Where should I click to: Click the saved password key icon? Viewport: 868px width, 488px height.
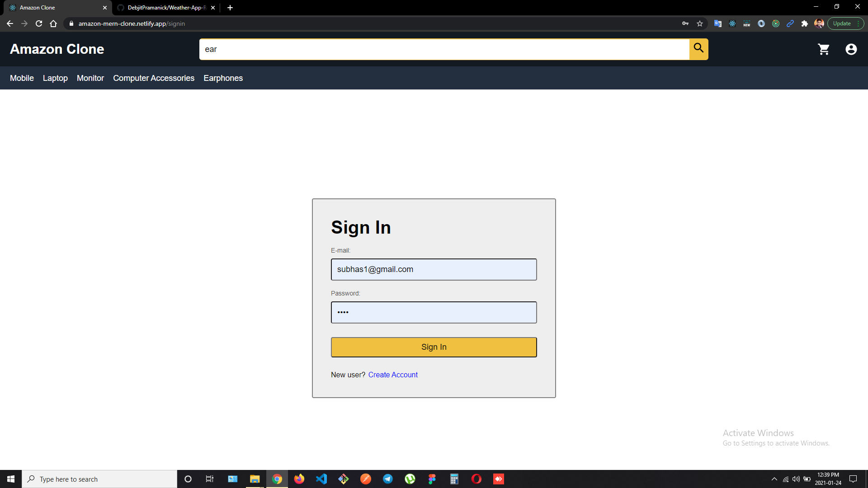click(685, 23)
